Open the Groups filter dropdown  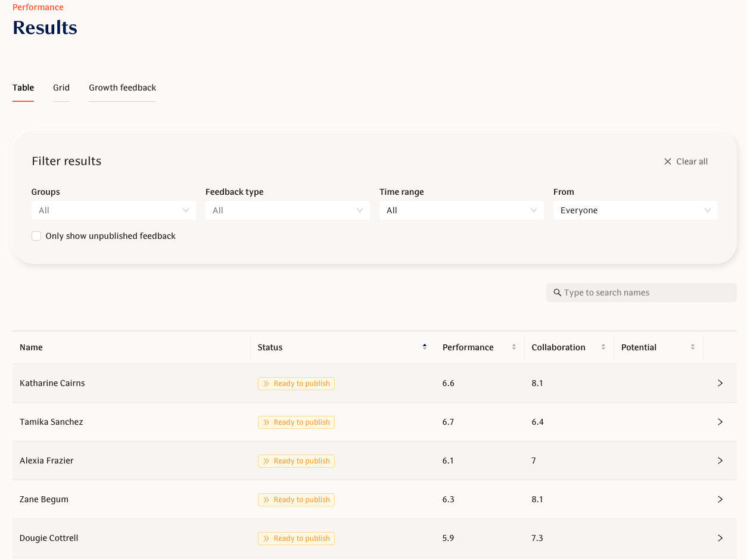click(x=113, y=210)
